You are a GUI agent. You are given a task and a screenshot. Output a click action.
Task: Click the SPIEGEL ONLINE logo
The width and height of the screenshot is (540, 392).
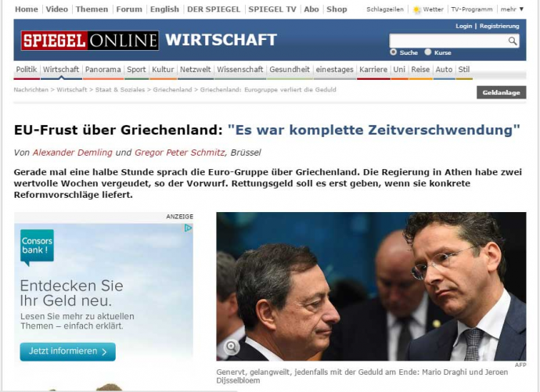click(x=90, y=41)
